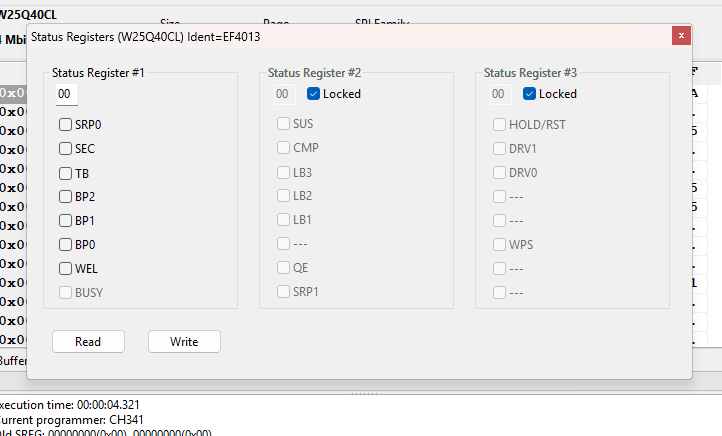722x436 pixels.
Task: Click the W25Q40CL chip name in main window
Action: tap(28, 15)
